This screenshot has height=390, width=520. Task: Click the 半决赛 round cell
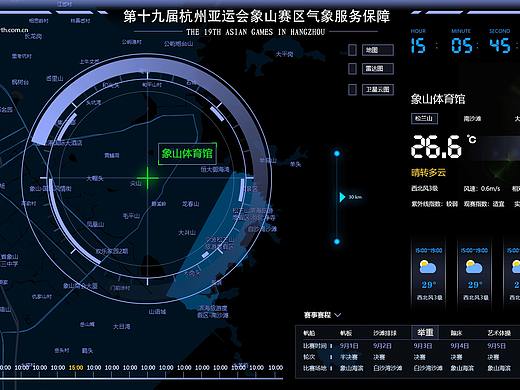[x=349, y=357]
